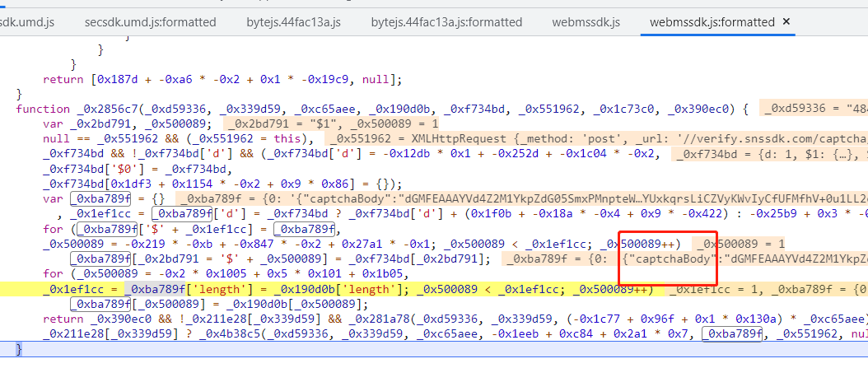
Task: Click inline value '_0x1ef1cc = 1, _0xba789f' on highlighted line
Action: (x=766, y=288)
